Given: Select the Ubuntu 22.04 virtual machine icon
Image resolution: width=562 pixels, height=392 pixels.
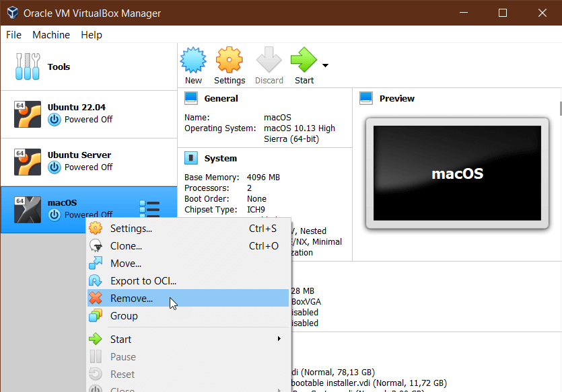Looking at the screenshot, I should tap(28, 114).
